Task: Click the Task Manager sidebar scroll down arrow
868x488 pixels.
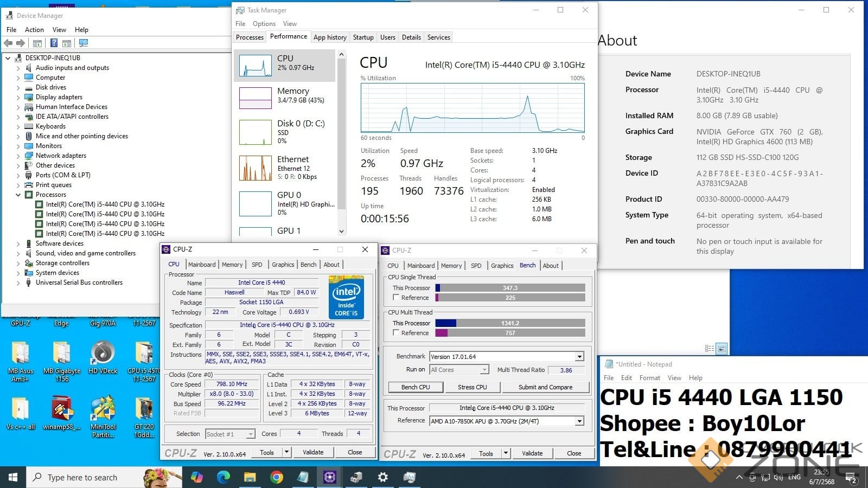Action: [341, 231]
